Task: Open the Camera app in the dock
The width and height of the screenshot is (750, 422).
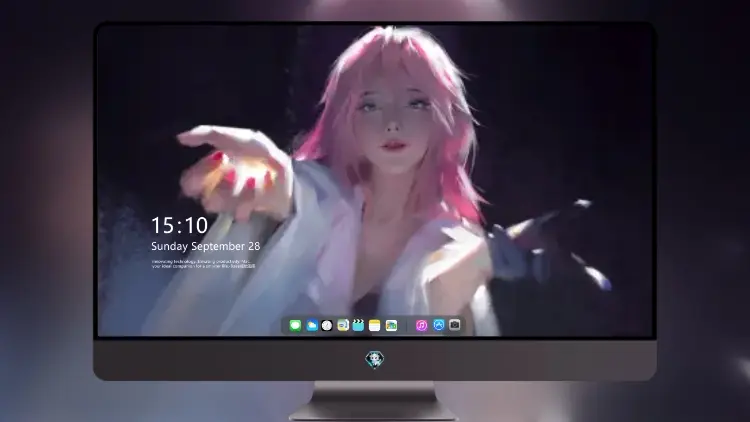Action: point(455,325)
